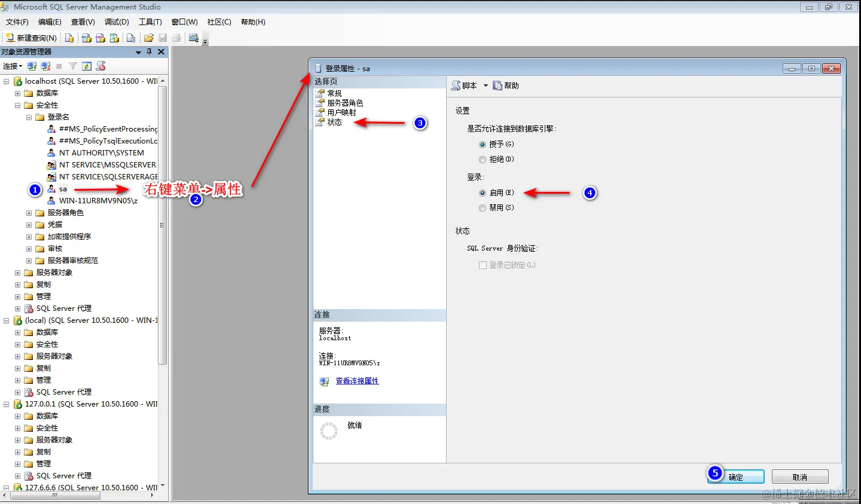Expand the 审核 folder

point(29,249)
